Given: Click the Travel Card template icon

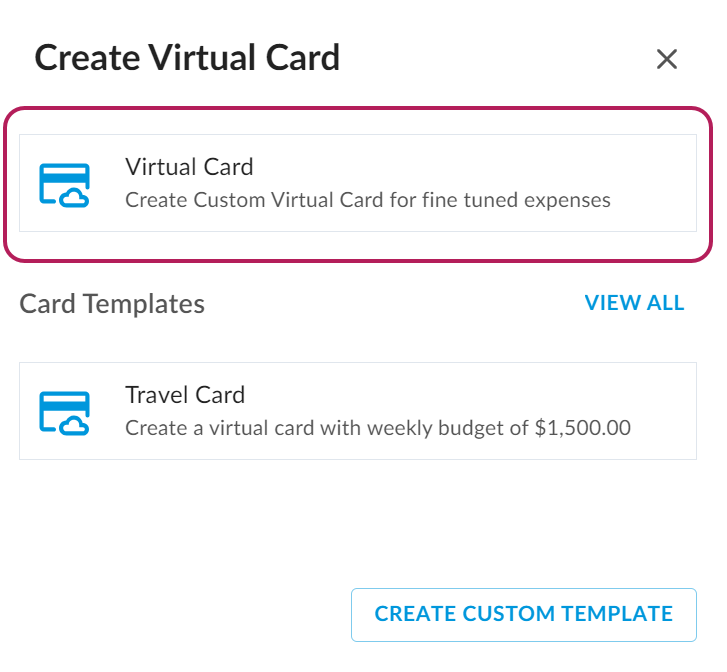Looking at the screenshot, I should [64, 412].
